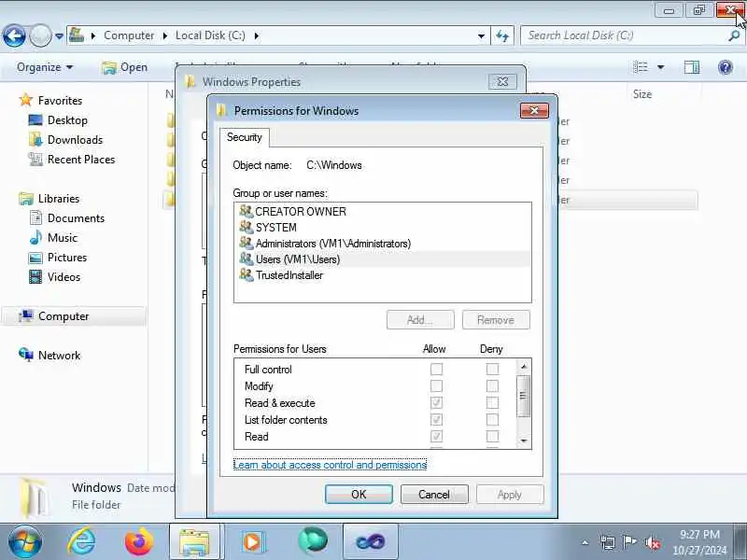
Task: Open the Organize menu
Action: 45,67
